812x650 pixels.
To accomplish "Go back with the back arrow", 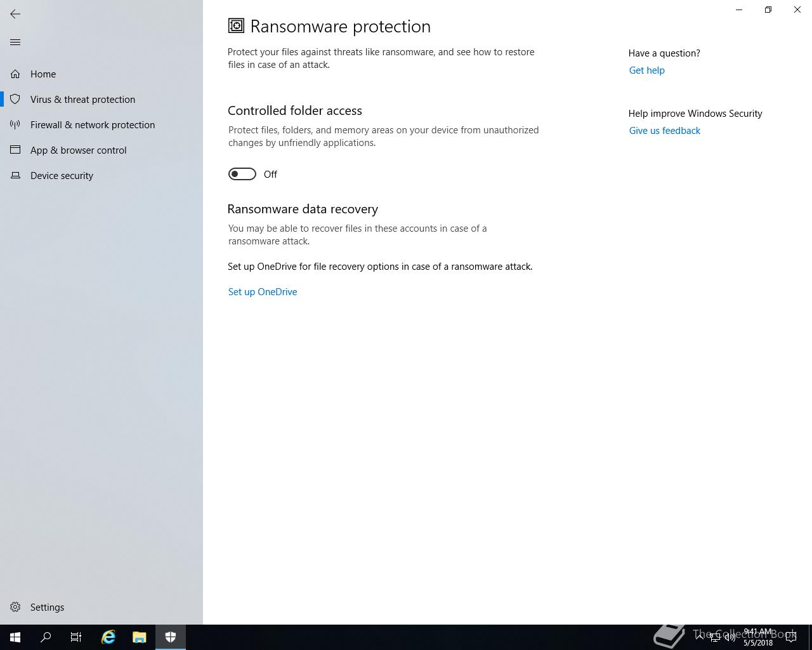I will click(x=15, y=14).
